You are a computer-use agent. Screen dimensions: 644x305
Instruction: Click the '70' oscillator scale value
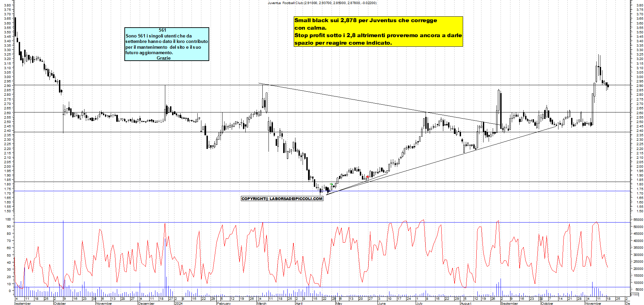[9, 241]
